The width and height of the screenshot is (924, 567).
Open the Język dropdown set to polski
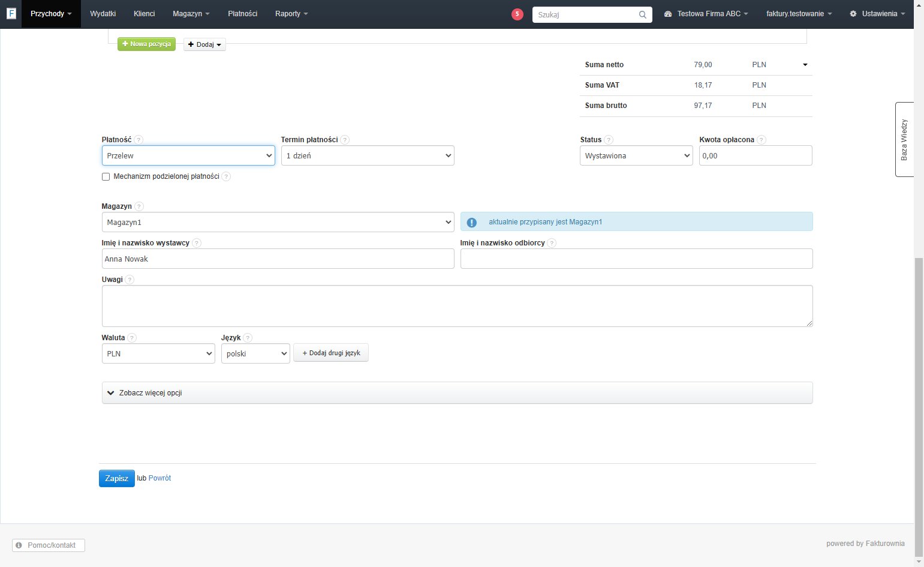point(255,353)
